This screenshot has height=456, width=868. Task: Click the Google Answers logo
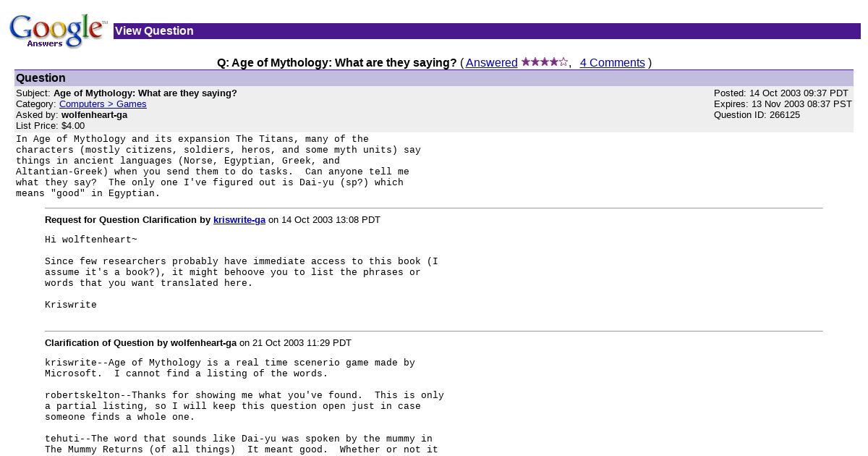[x=58, y=31]
